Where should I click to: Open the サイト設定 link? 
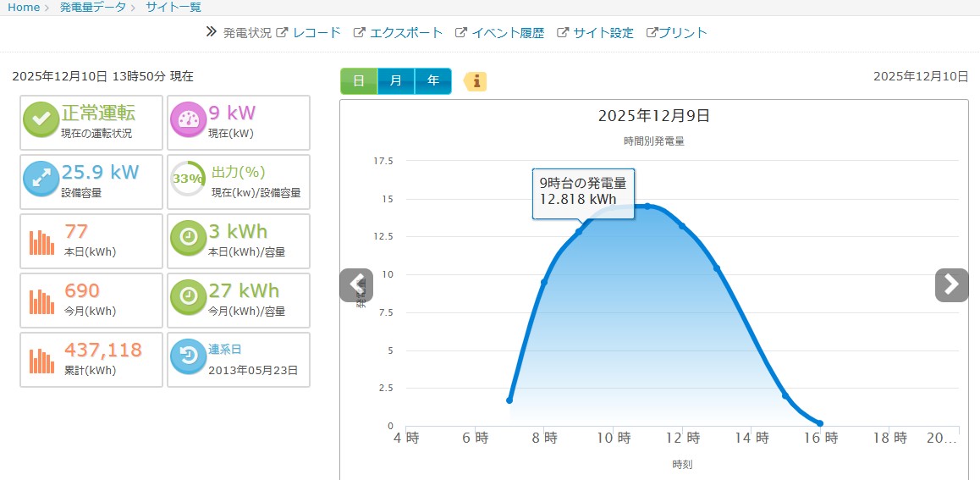click(603, 33)
